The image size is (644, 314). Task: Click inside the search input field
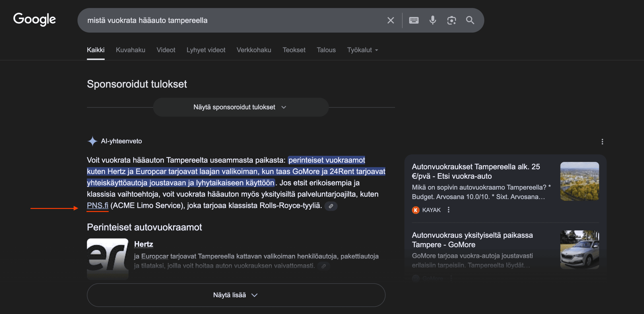(226, 20)
